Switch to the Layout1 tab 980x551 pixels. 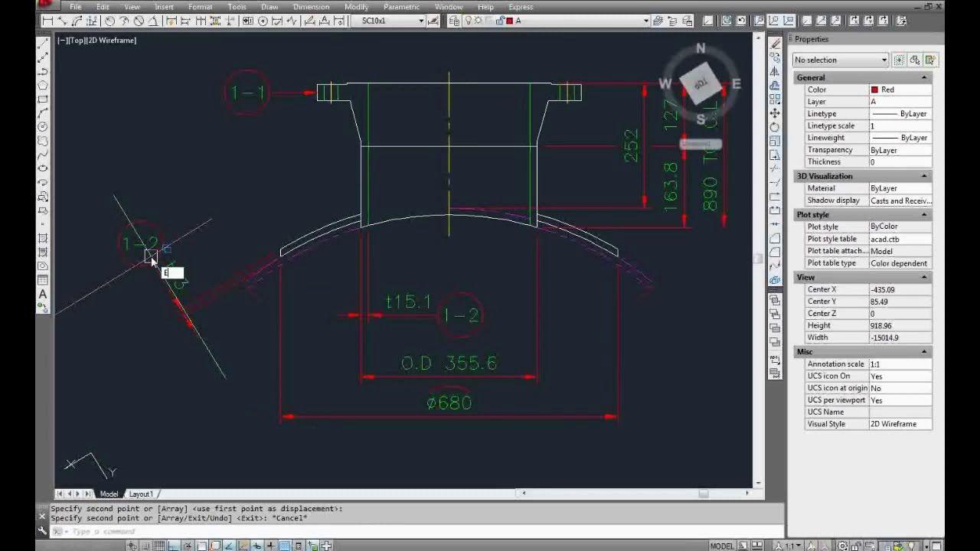141,494
